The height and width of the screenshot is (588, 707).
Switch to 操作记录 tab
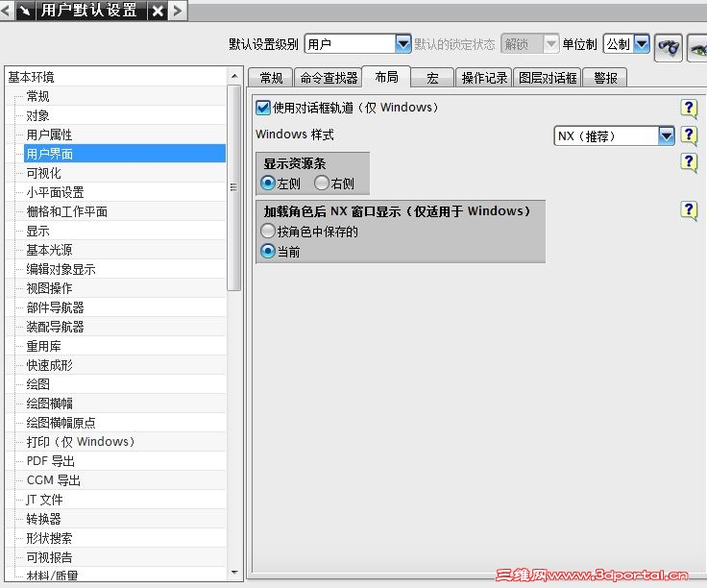pyautogui.click(x=484, y=78)
